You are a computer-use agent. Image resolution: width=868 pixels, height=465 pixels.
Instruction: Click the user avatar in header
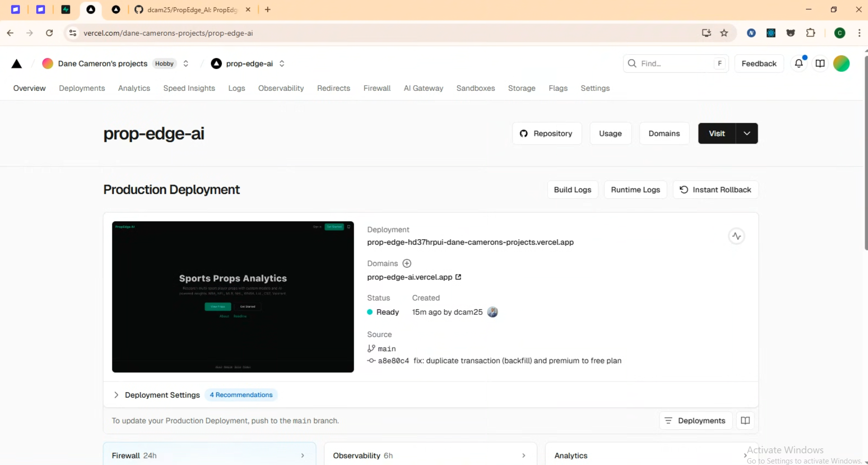[x=841, y=63]
